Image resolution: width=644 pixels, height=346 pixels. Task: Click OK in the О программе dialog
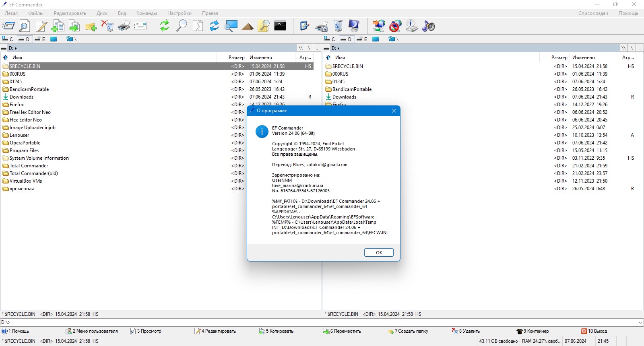point(379,253)
